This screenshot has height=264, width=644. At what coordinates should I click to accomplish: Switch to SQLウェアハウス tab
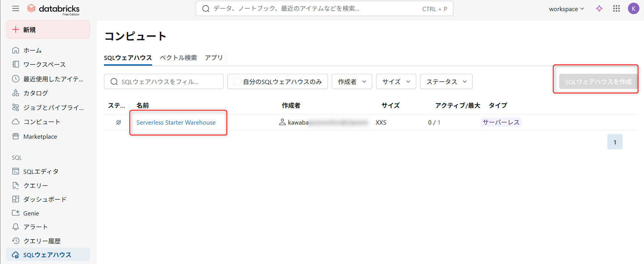pos(128,58)
